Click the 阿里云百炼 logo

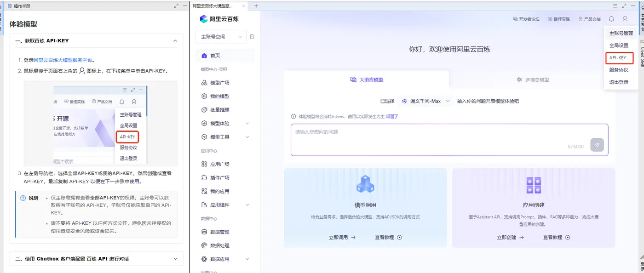tap(219, 19)
